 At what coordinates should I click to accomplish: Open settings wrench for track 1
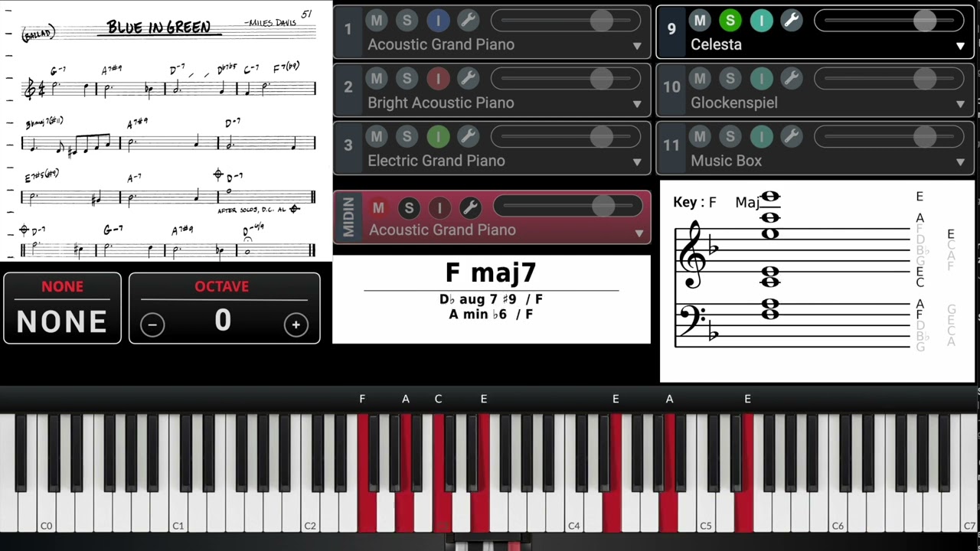(x=468, y=20)
